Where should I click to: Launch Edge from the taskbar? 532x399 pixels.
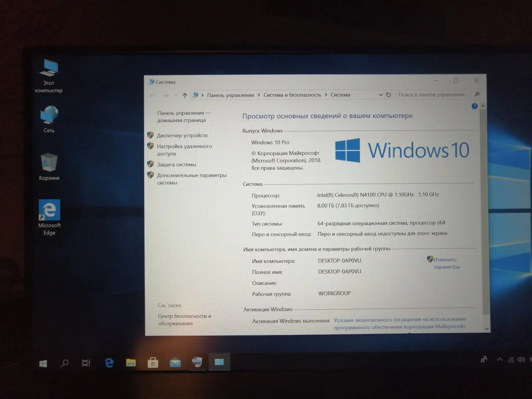(109, 363)
